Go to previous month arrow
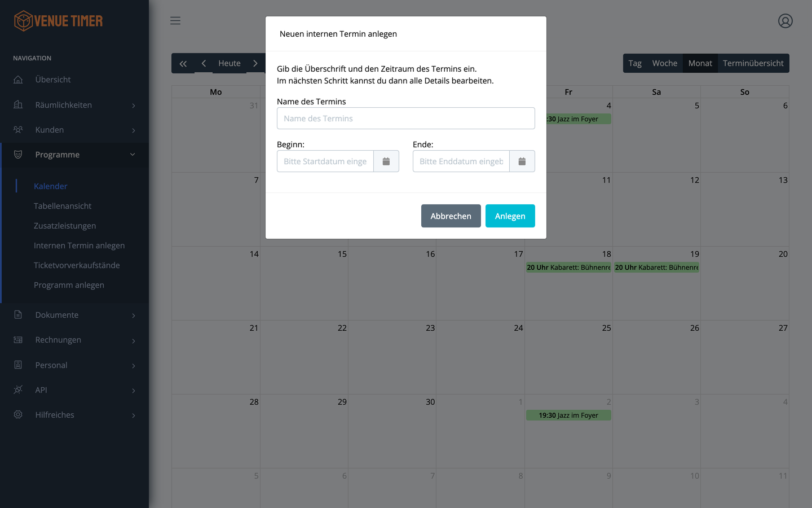Image resolution: width=812 pixels, height=508 pixels. (204, 63)
